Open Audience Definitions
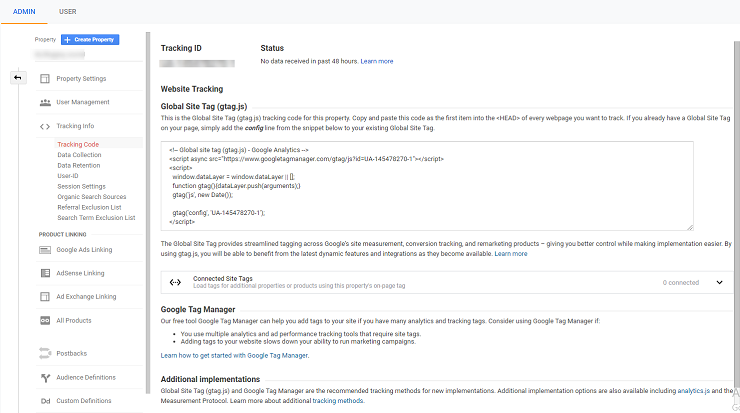 86,378
